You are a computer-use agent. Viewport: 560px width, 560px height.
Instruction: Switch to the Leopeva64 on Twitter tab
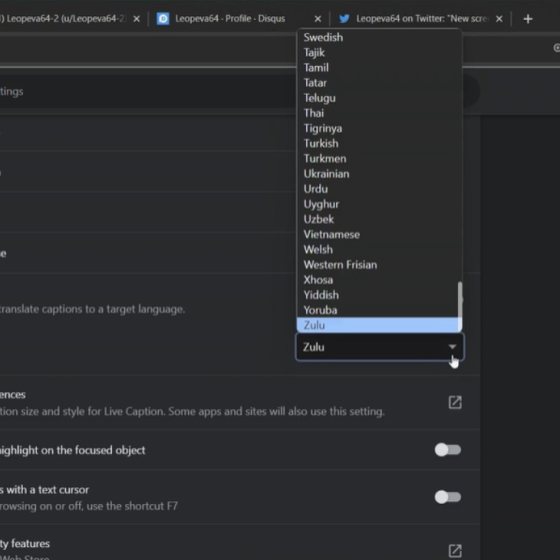point(421,19)
